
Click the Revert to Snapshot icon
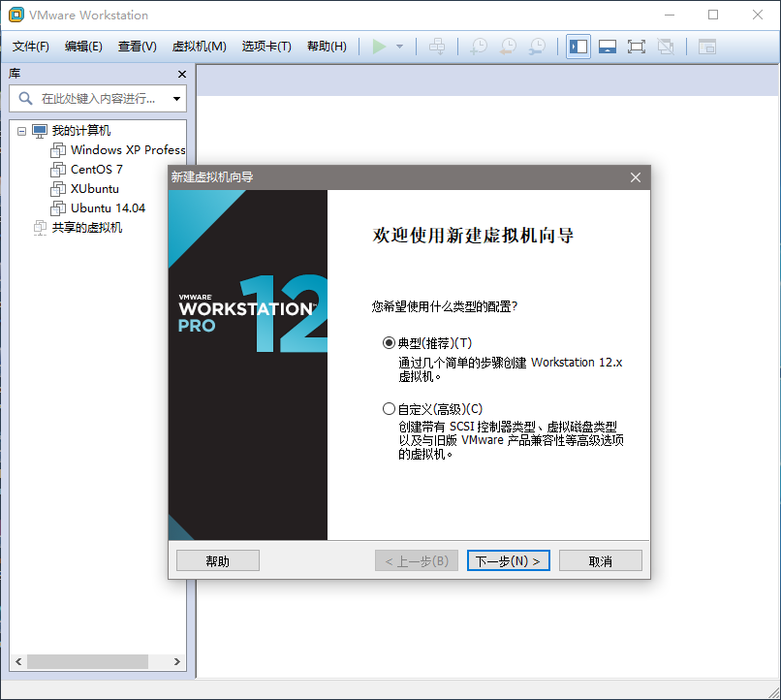[x=508, y=47]
